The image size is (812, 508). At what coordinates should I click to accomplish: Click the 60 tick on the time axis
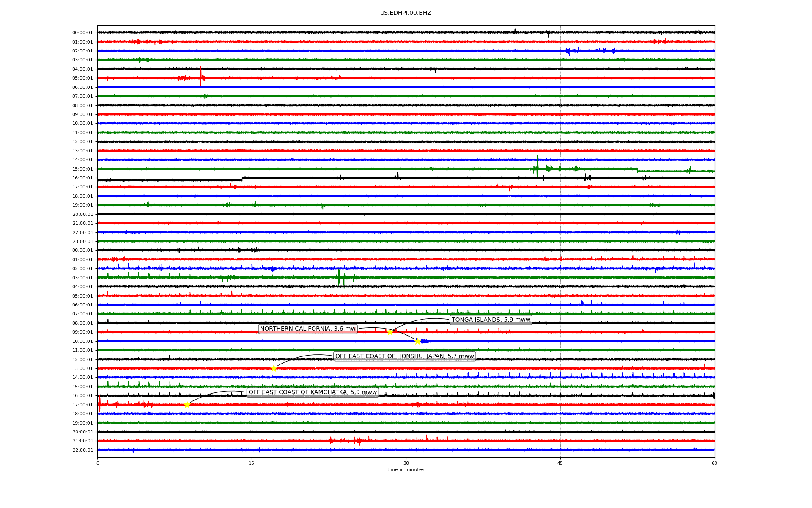pos(714,463)
